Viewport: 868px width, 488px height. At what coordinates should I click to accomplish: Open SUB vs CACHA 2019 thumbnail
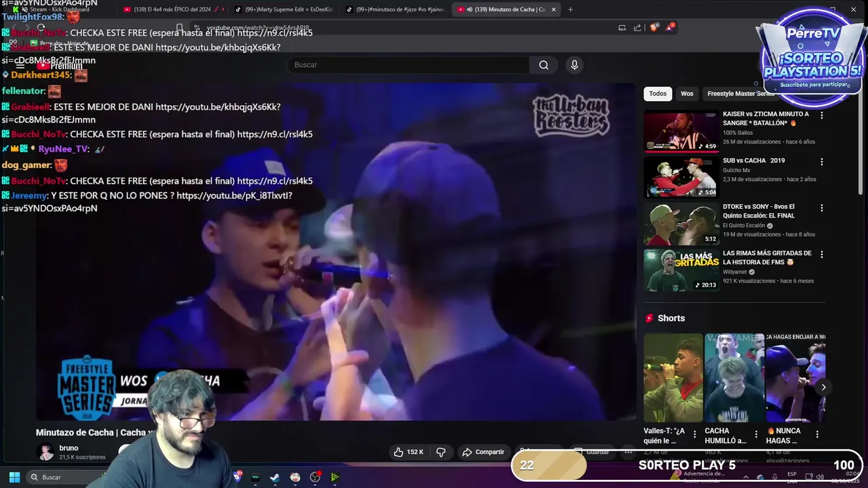point(681,177)
